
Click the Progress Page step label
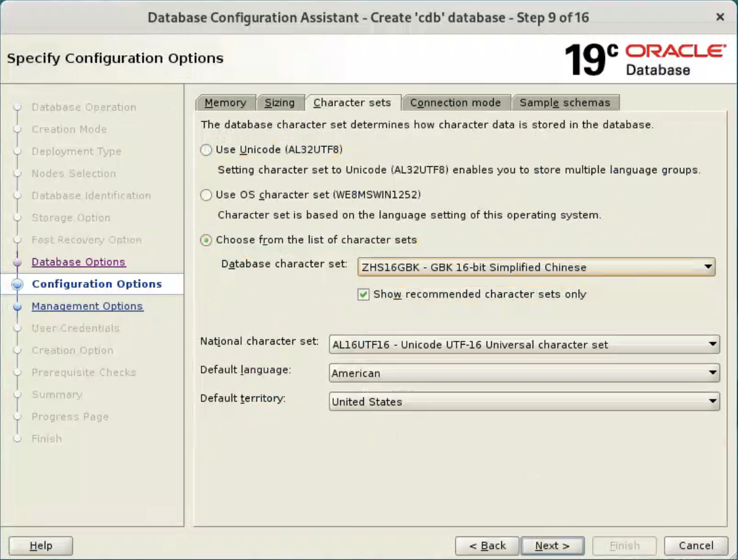(x=70, y=416)
